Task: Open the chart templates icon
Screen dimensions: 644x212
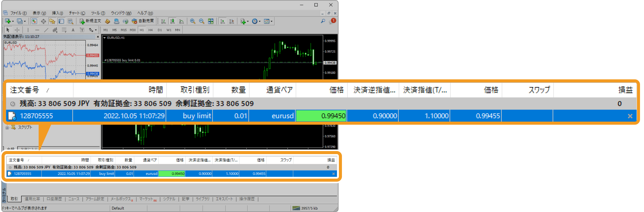Action: point(266,21)
